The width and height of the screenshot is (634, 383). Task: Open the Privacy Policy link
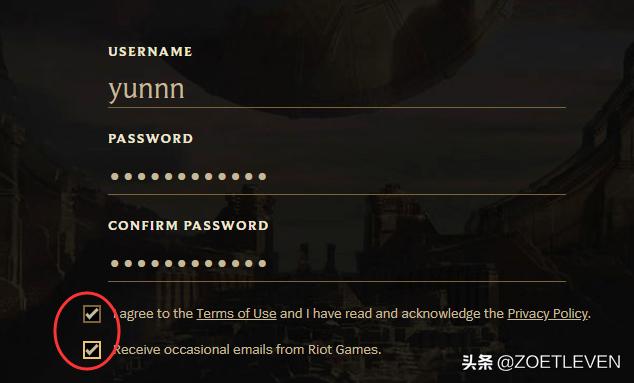547,314
